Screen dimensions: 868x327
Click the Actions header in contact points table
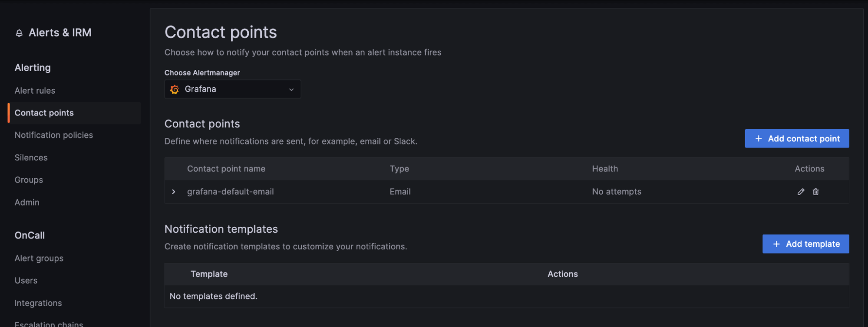809,169
